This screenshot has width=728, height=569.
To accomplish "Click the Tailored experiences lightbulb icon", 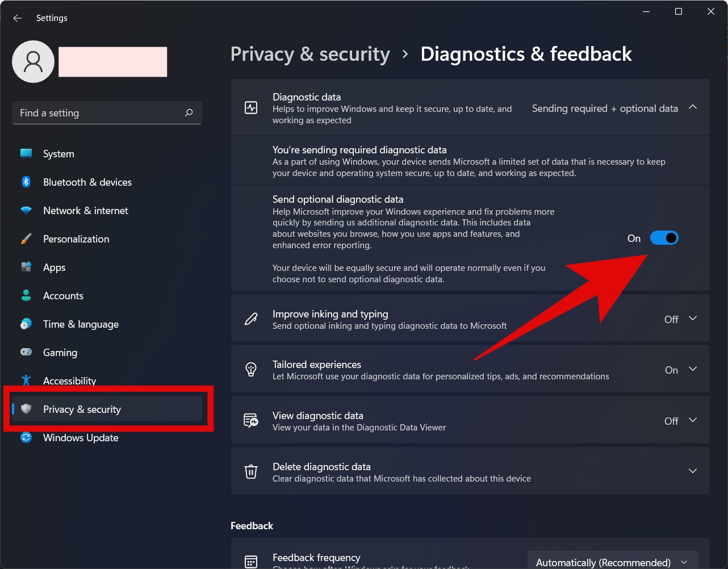I will (251, 369).
